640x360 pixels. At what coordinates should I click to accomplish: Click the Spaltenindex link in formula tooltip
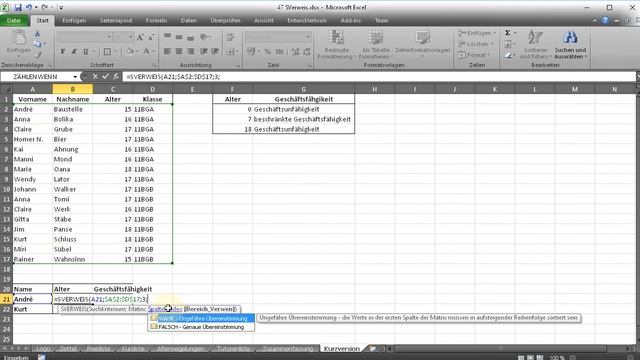click(165, 309)
